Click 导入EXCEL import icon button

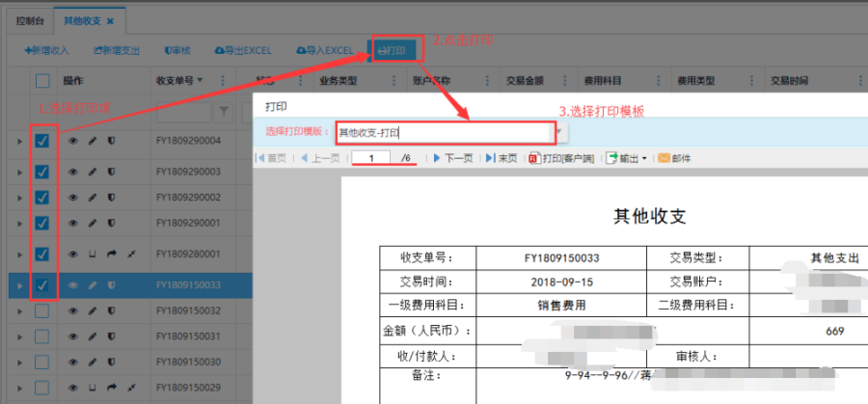(326, 50)
